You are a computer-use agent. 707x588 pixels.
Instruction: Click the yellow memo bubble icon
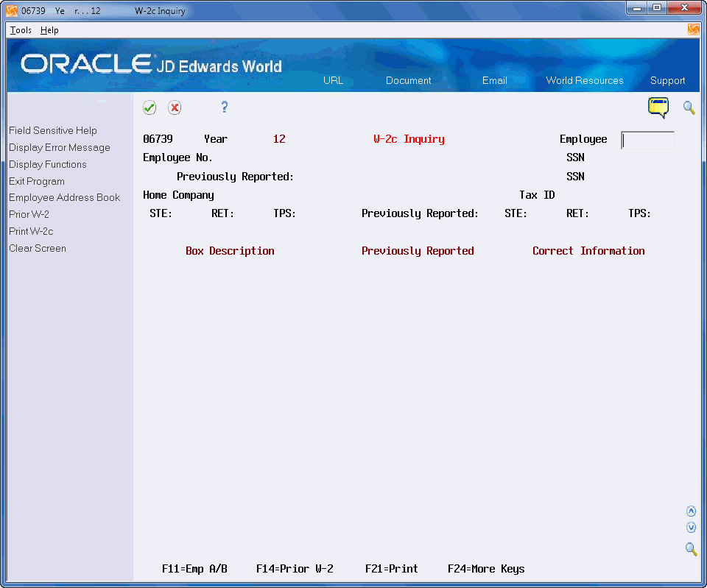pyautogui.click(x=658, y=108)
